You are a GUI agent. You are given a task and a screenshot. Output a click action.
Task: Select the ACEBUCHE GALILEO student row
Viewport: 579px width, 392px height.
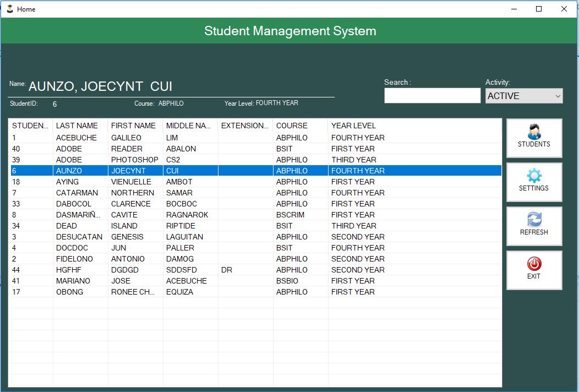(77, 138)
